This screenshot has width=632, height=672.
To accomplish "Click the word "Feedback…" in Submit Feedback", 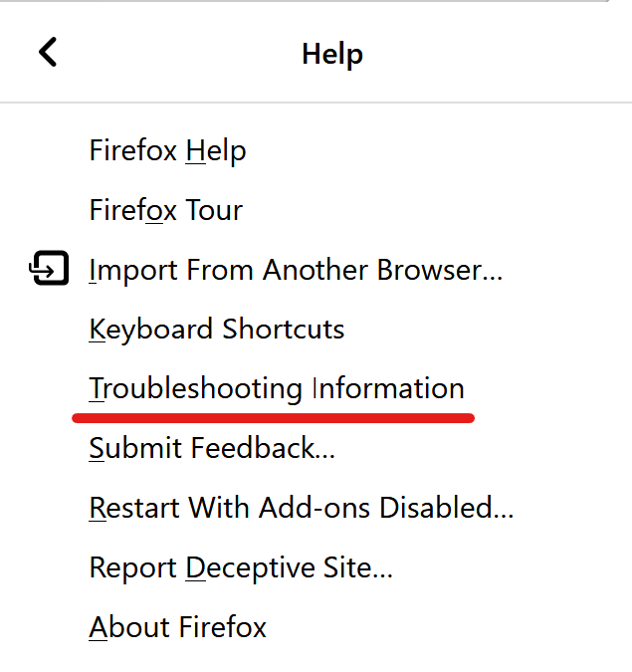I will tap(273, 448).
